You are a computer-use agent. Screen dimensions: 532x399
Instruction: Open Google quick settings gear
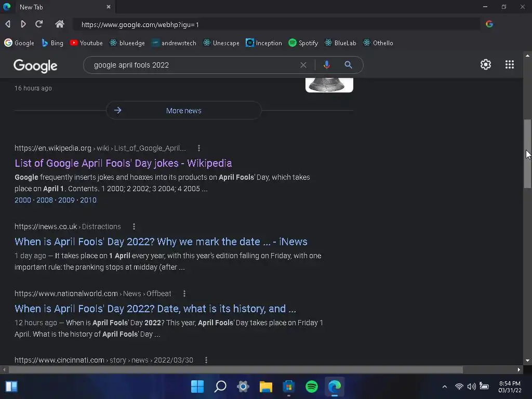486,64
